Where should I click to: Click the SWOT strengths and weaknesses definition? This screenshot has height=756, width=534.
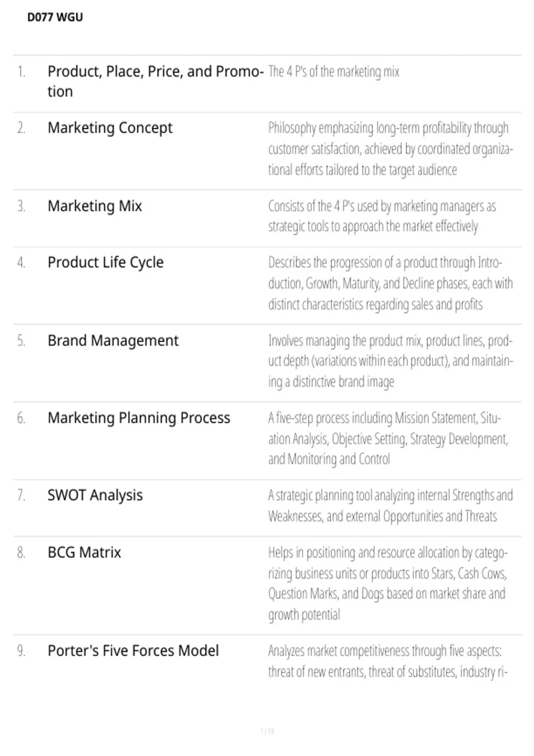click(390, 506)
